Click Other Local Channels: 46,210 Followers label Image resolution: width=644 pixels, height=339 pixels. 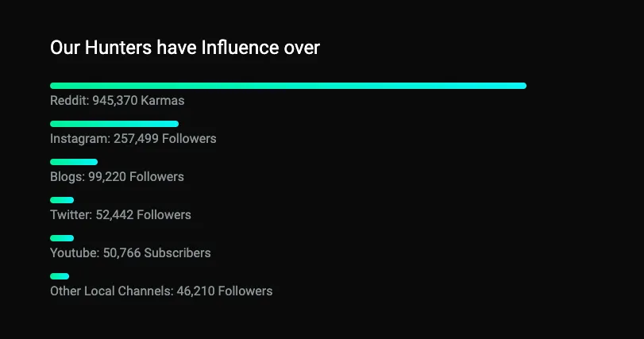[x=161, y=291]
